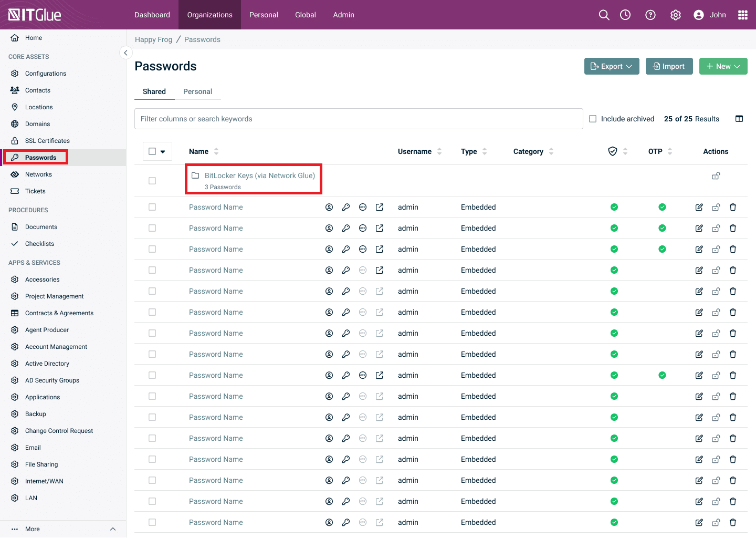
Task: Open the help menu question mark icon
Action: click(650, 15)
